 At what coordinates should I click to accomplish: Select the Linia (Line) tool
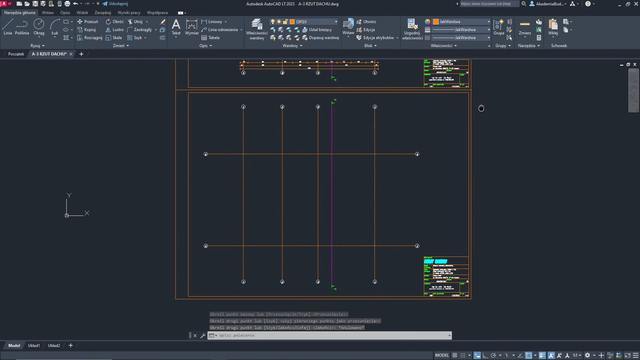[8, 27]
